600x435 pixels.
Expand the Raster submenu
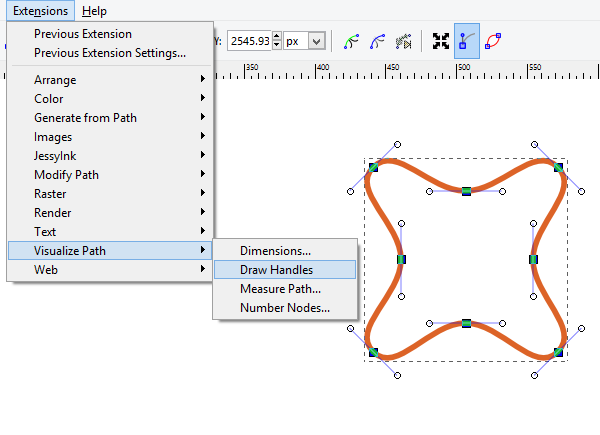pyautogui.click(x=109, y=194)
